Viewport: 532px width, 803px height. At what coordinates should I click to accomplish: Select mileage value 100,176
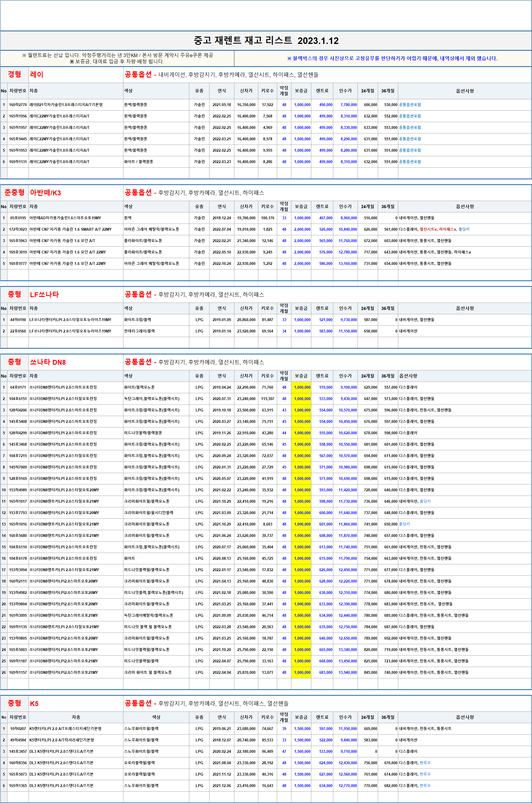tap(268, 218)
